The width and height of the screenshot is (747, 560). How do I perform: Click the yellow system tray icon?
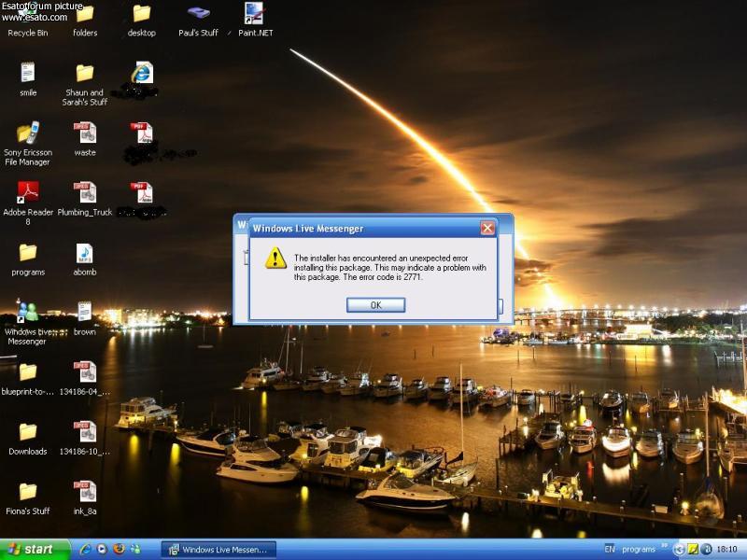(x=693, y=550)
